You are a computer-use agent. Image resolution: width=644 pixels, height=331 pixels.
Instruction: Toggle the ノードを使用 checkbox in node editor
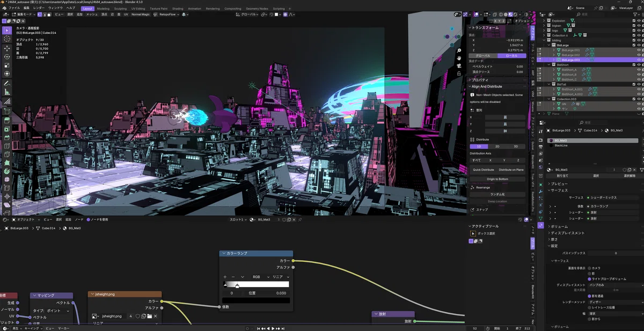tap(89, 219)
